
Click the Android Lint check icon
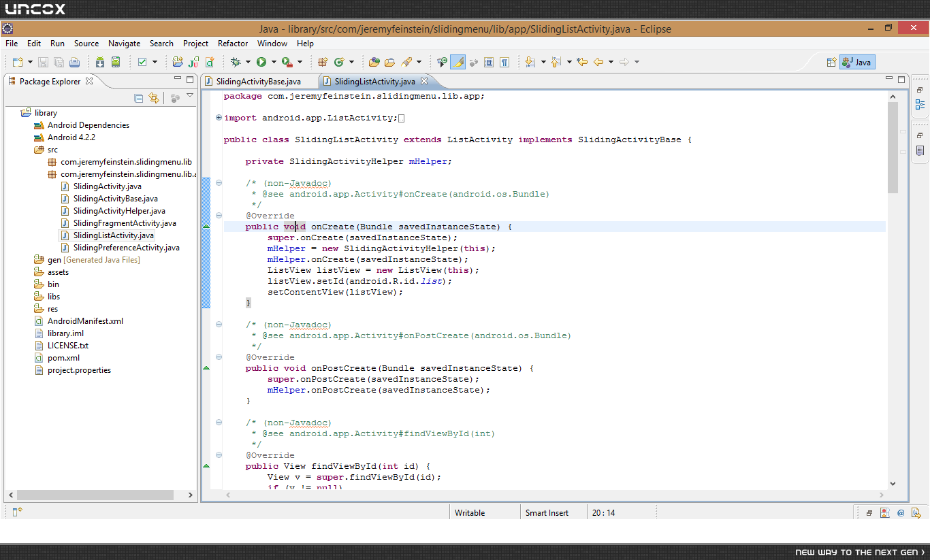pos(142,62)
